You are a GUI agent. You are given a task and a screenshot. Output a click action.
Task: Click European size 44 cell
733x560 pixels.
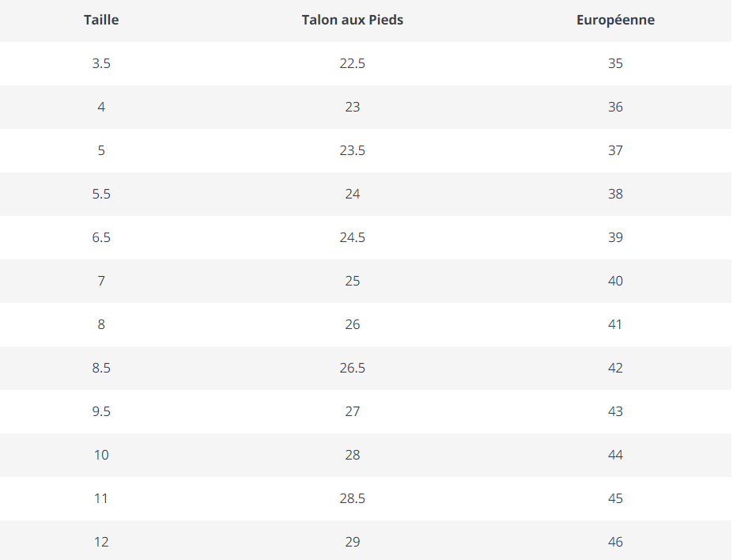[615, 455]
